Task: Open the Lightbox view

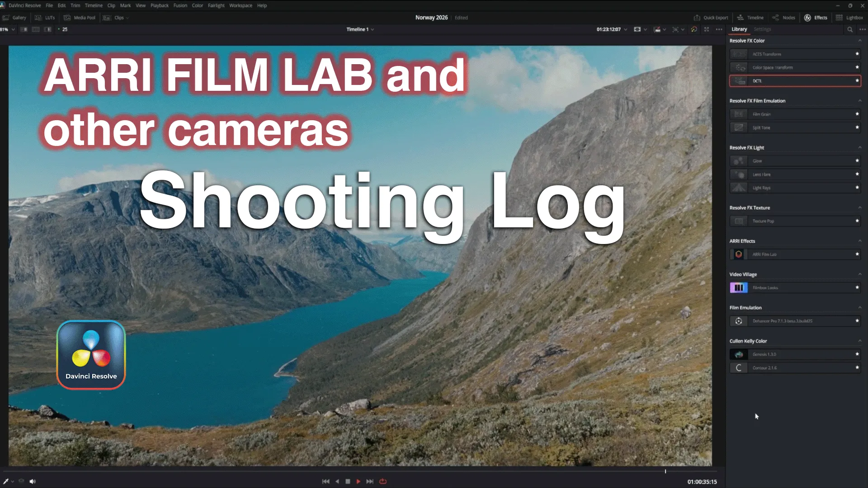Action: point(850,18)
